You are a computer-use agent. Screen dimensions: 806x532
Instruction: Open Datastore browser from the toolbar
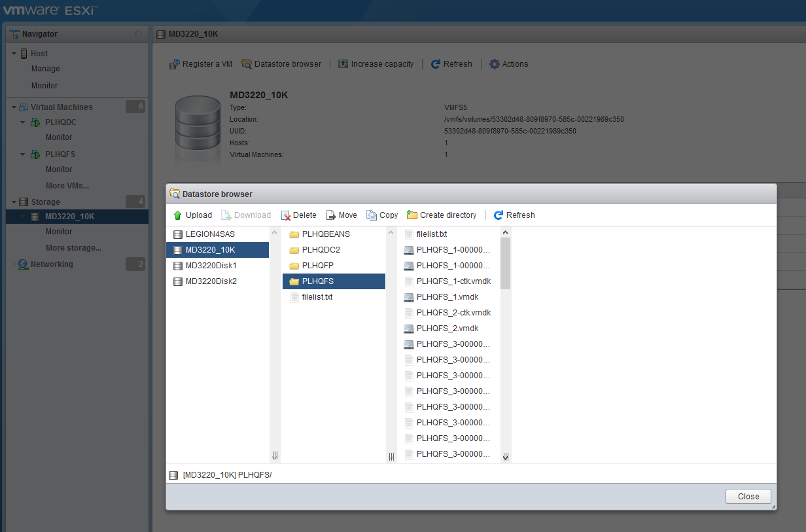coord(281,64)
